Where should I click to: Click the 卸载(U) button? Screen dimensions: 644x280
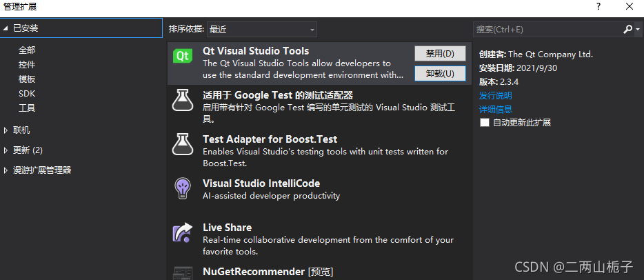(x=440, y=74)
